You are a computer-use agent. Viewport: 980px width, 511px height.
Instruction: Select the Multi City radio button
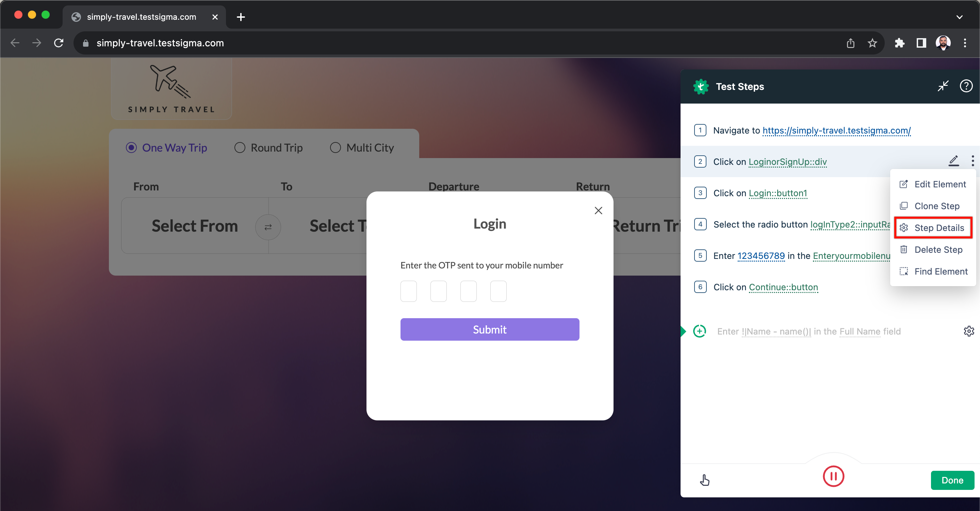[335, 148]
